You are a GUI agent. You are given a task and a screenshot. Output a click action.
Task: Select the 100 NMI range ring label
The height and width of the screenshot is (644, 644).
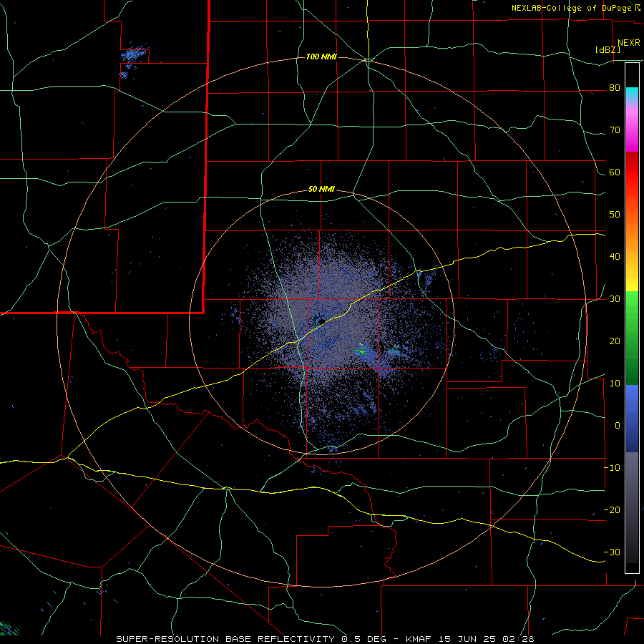[x=321, y=57]
